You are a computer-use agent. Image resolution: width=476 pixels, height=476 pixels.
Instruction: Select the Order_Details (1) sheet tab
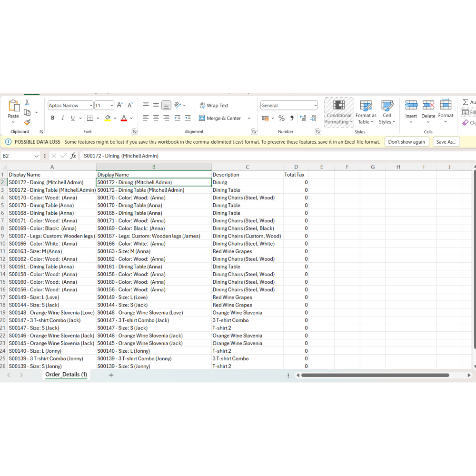point(66,375)
